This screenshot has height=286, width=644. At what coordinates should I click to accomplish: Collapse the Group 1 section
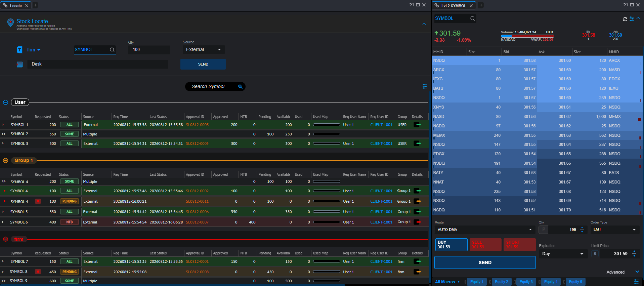tap(6, 161)
